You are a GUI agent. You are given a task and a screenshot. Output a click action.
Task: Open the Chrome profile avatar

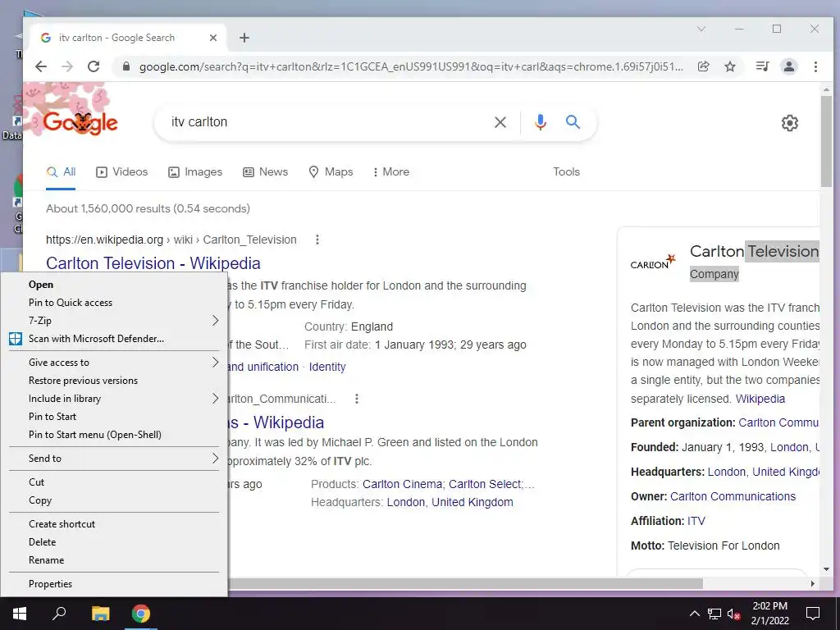[788, 66]
